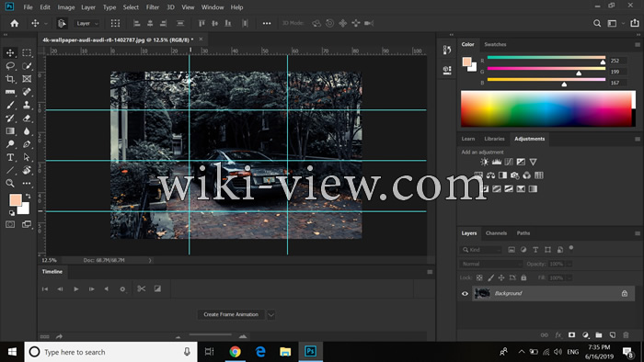Select the Blur tool
644x362 pixels.
(x=27, y=131)
